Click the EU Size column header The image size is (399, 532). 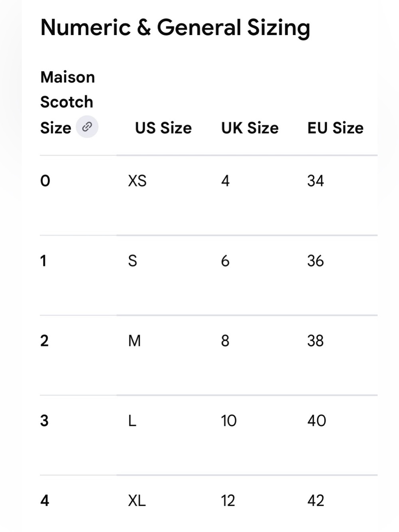(x=335, y=128)
